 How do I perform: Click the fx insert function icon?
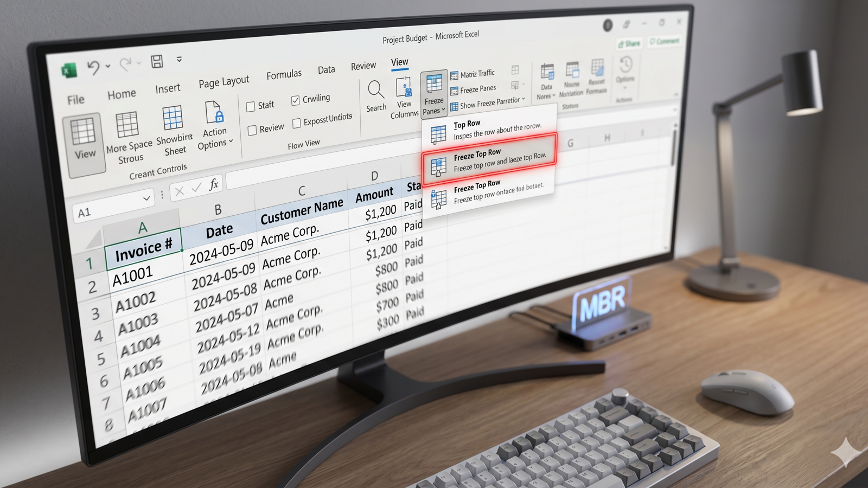214,184
